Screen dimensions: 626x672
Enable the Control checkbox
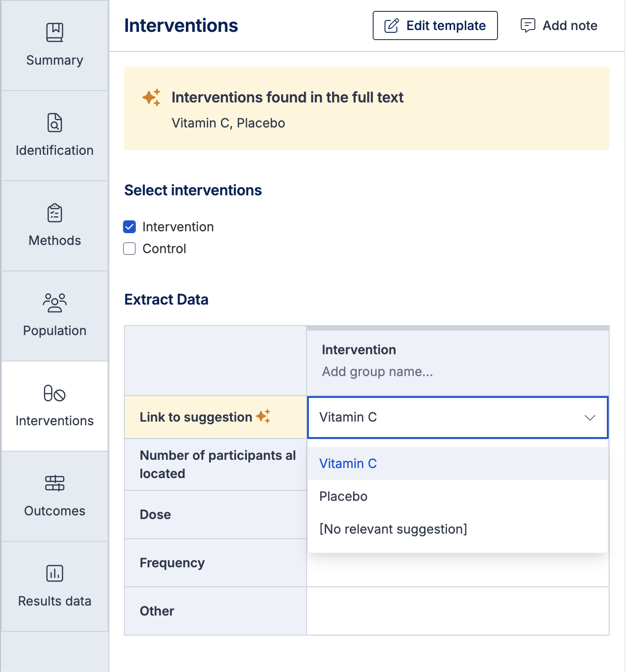pyautogui.click(x=130, y=249)
